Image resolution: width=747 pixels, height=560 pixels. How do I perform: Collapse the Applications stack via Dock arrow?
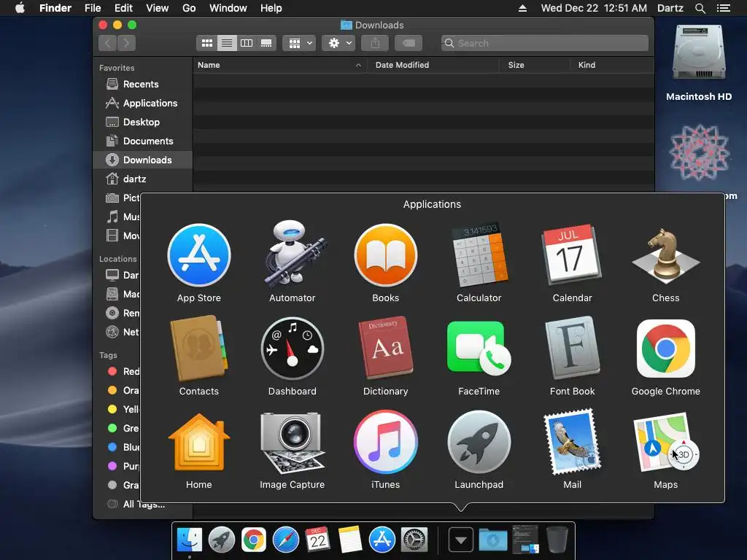coord(461,540)
